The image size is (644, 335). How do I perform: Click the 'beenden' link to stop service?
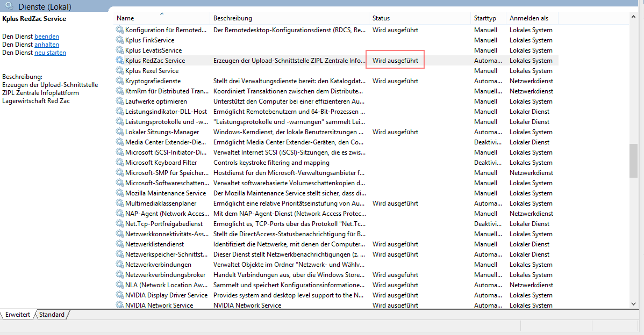pyautogui.click(x=47, y=37)
